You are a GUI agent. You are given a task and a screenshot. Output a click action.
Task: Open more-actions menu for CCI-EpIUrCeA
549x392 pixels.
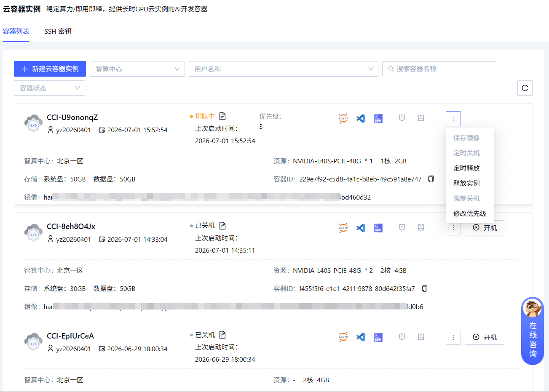point(453,337)
